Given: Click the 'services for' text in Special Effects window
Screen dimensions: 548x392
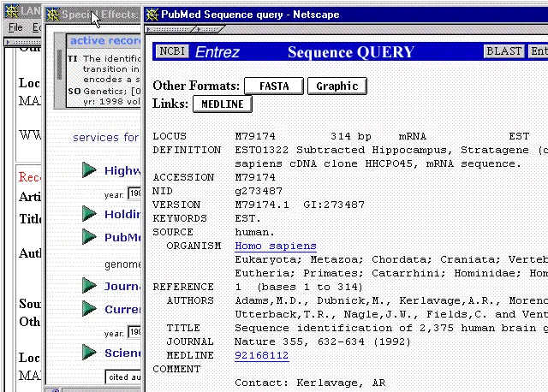Looking at the screenshot, I should [x=106, y=137].
